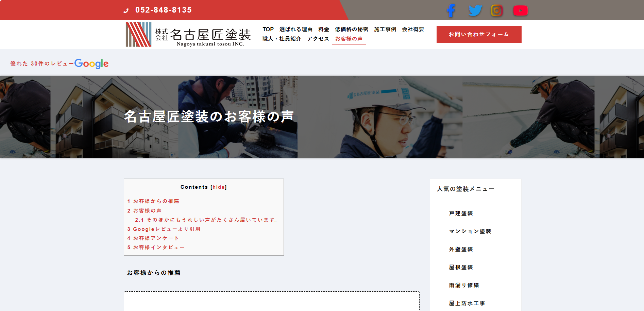Jump to 2.1 そのほかにもうれしい声 entry

pos(207,220)
